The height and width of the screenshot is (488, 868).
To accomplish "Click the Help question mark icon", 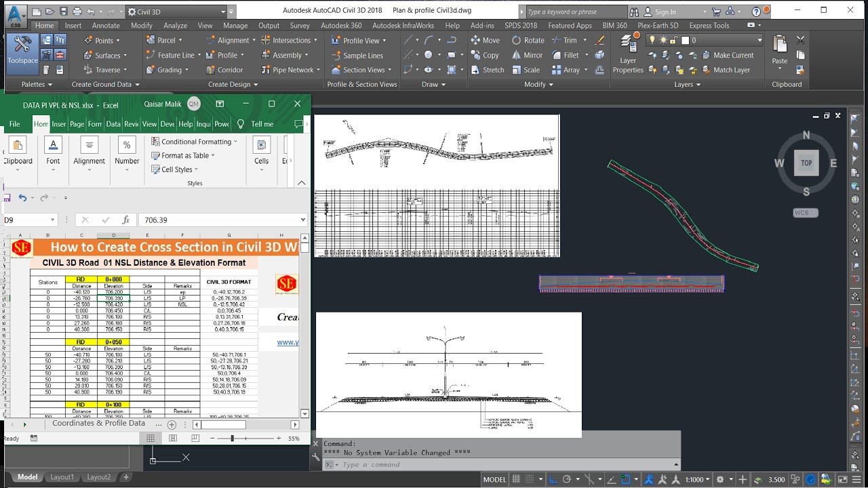I will pyautogui.click(x=756, y=12).
